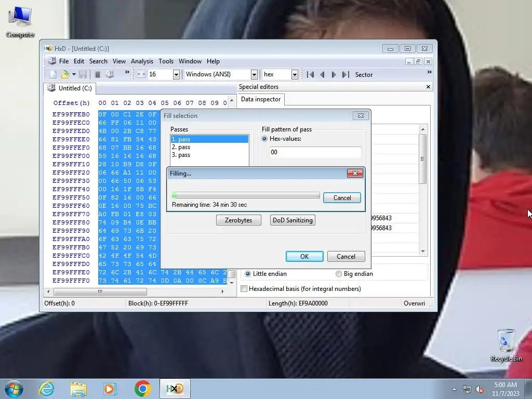This screenshot has height=399, width=532.
Task: Open the Search menu
Action: click(98, 61)
